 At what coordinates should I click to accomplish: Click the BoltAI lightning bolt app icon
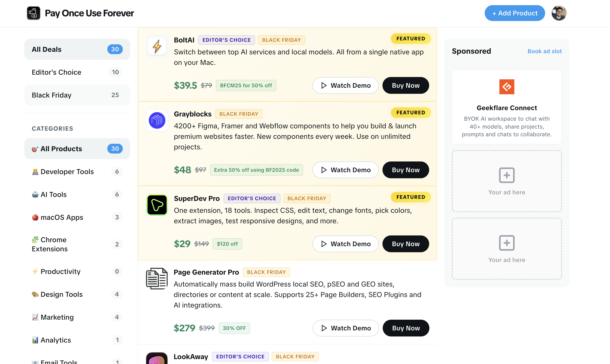click(x=157, y=46)
